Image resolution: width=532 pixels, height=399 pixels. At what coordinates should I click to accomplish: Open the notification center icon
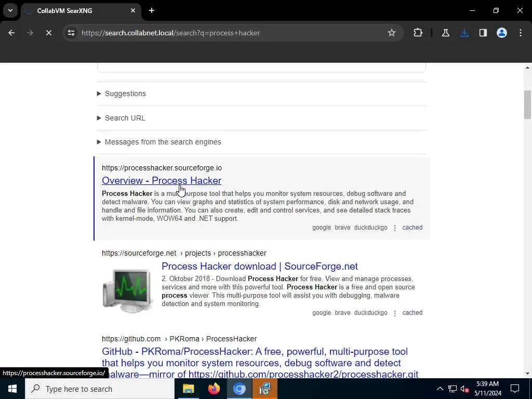[515, 389]
